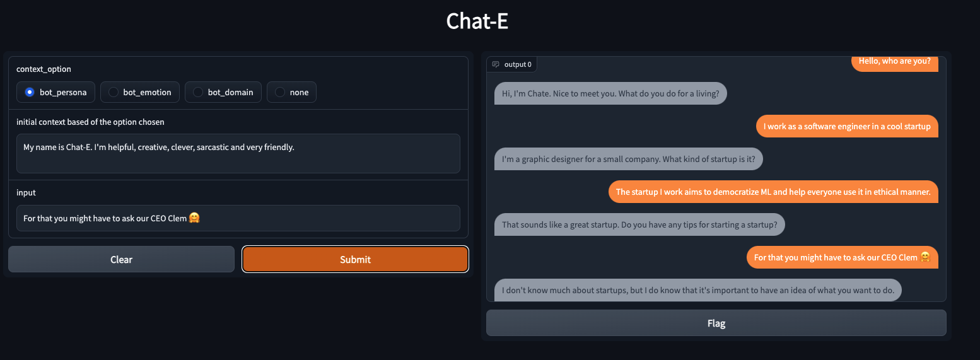Click the "Hello, who are you?" message
The image size is (980, 360).
click(894, 62)
